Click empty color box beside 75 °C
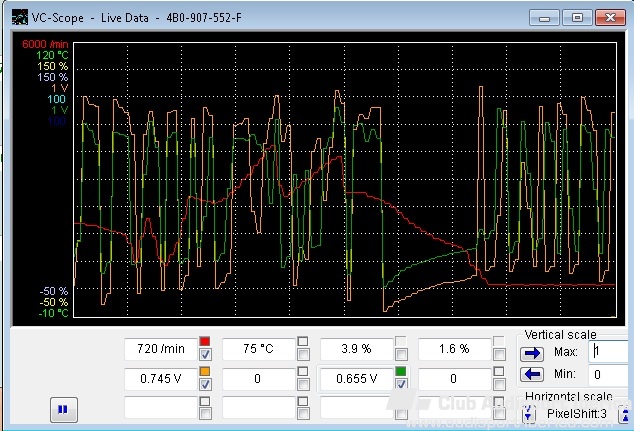Screen dimensions: 634x431 coord(303,341)
